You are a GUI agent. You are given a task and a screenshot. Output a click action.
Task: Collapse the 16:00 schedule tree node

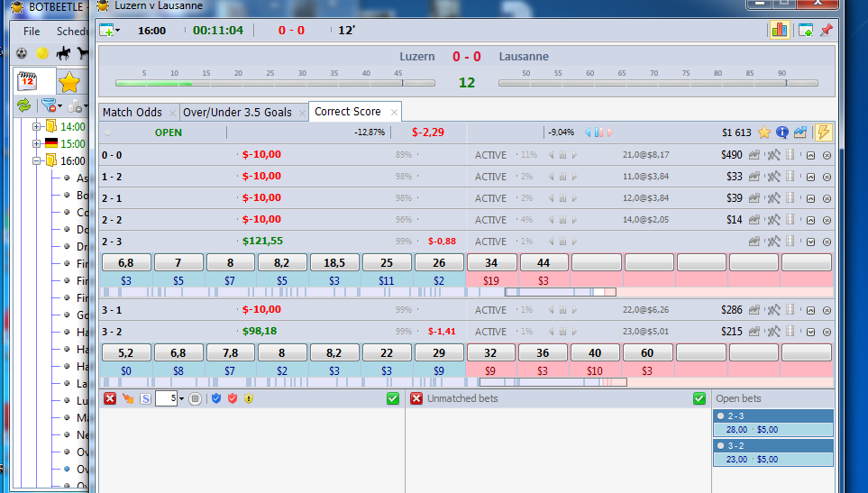(37, 161)
